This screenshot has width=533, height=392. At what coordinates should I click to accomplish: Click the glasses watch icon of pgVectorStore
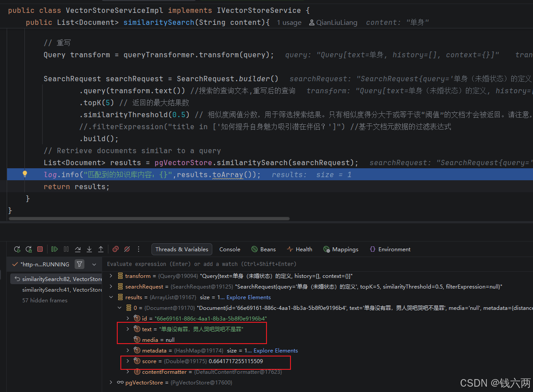point(120,382)
